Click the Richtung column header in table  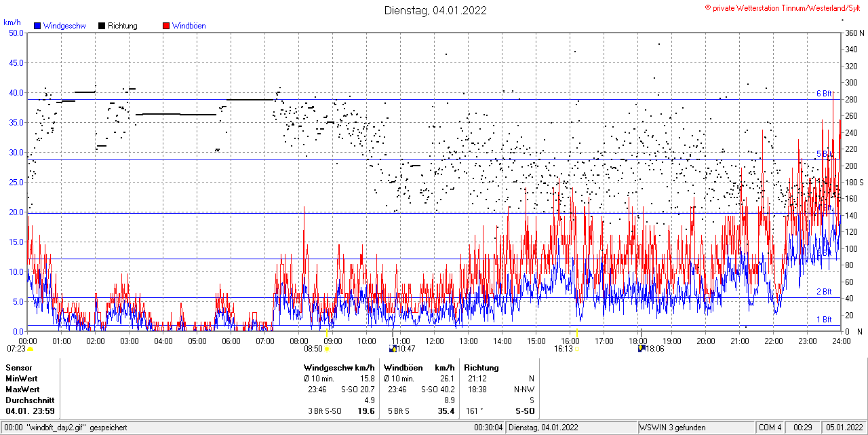[x=481, y=368]
